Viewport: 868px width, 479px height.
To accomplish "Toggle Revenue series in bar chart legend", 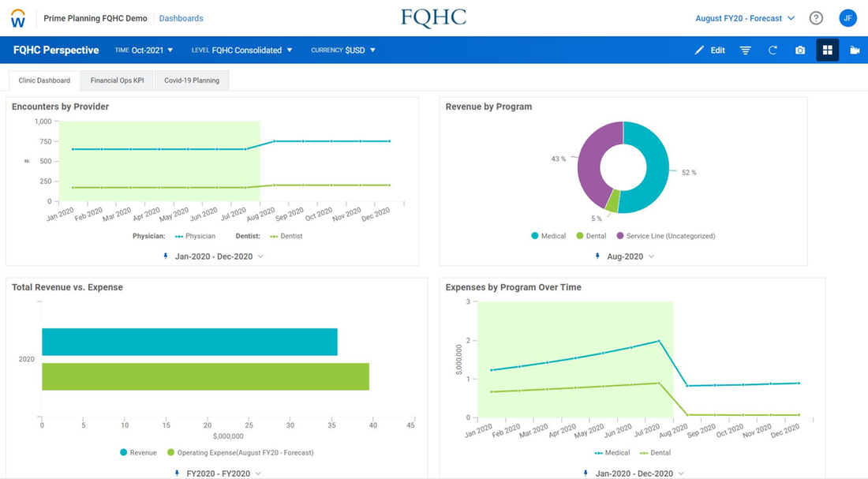I will [138, 452].
